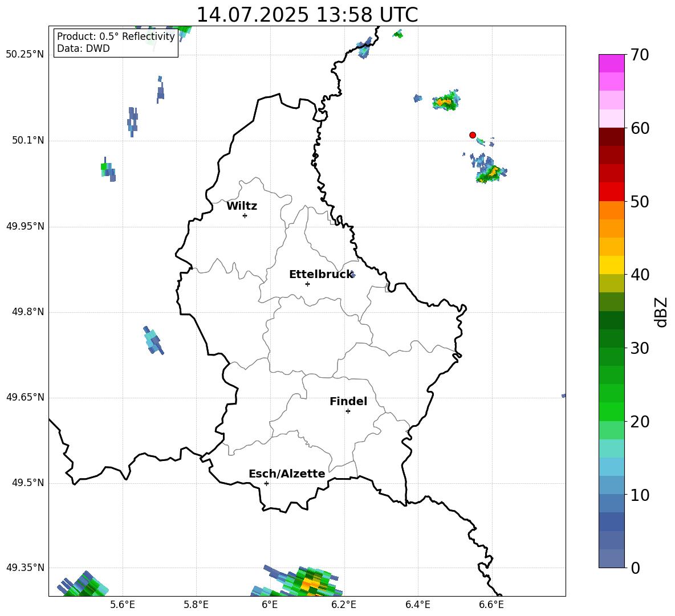Click the 70 tick on the colorbar
This screenshot has width=675, height=616.
pos(640,55)
